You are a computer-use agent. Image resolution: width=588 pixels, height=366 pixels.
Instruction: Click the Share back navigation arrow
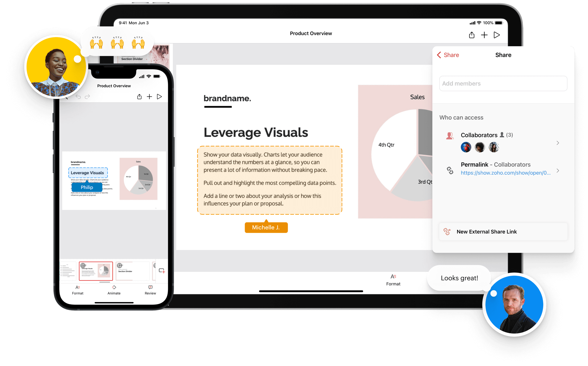[440, 55]
